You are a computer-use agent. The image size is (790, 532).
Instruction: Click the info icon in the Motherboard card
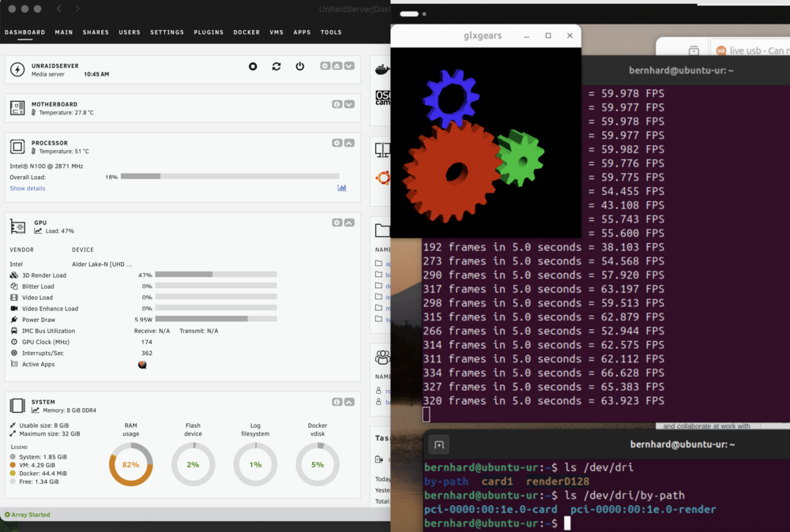tap(337, 104)
